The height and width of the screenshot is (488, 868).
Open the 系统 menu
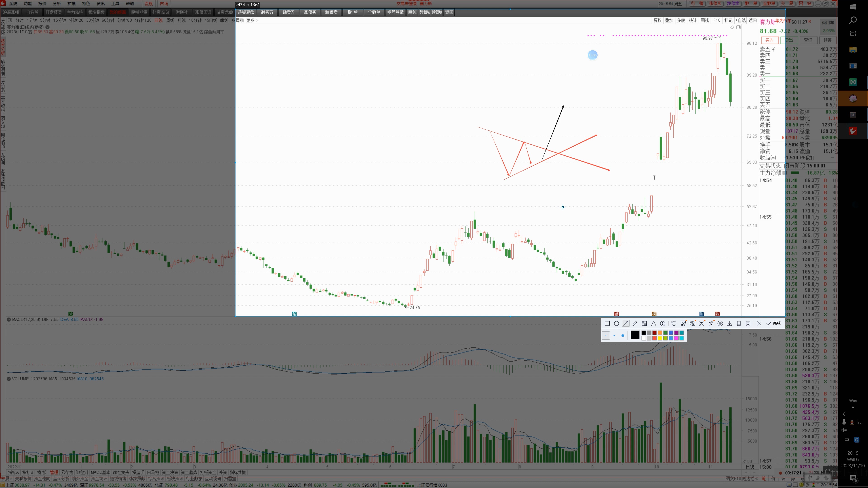click(x=13, y=4)
